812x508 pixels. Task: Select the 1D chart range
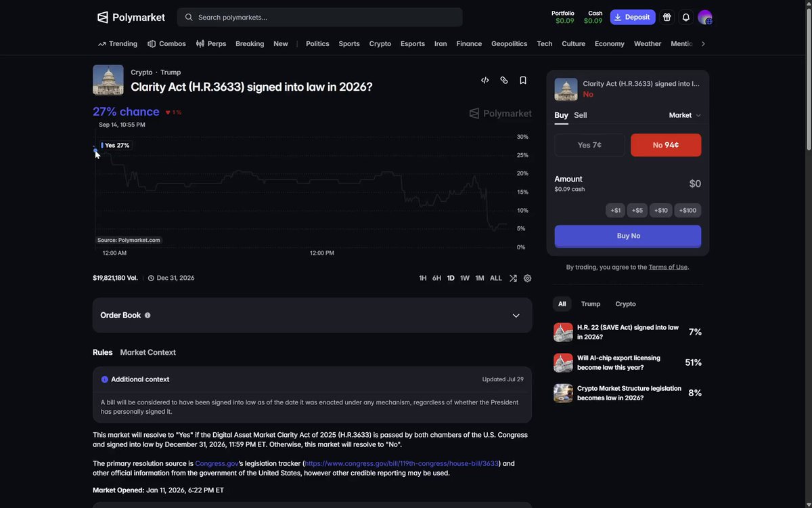451,278
